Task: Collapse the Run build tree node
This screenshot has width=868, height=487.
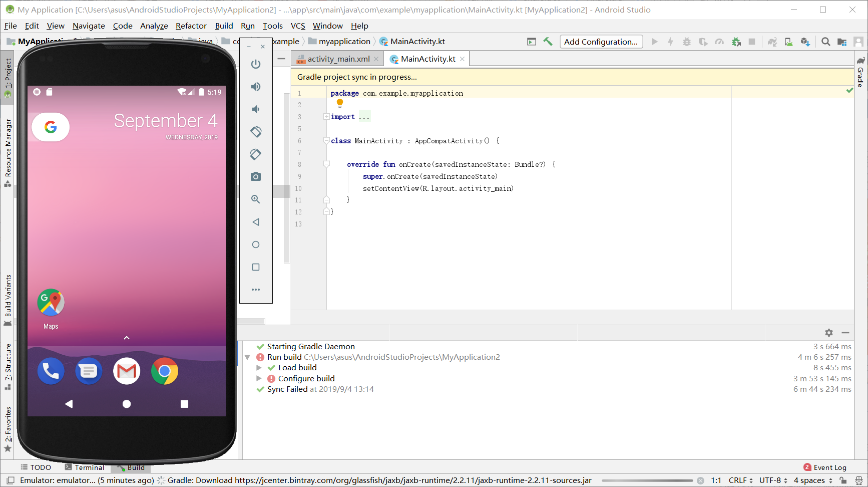Action: [x=247, y=357]
